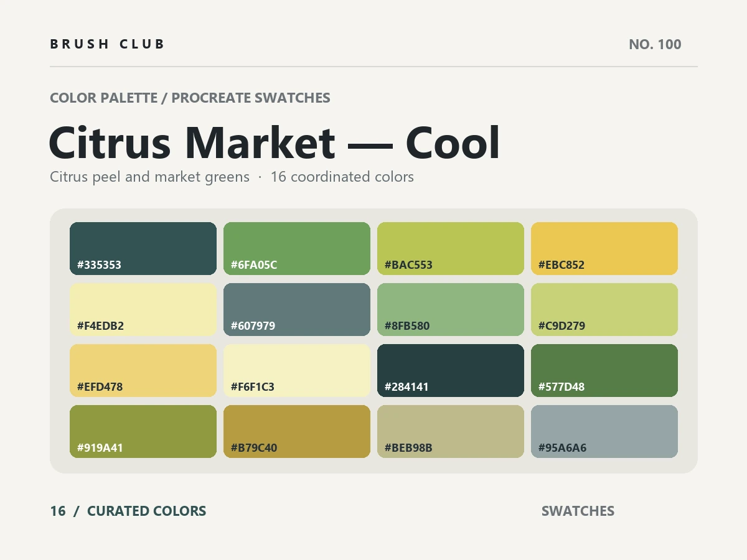
Task: Select the dark teal swatch #335353
Action: (143, 249)
